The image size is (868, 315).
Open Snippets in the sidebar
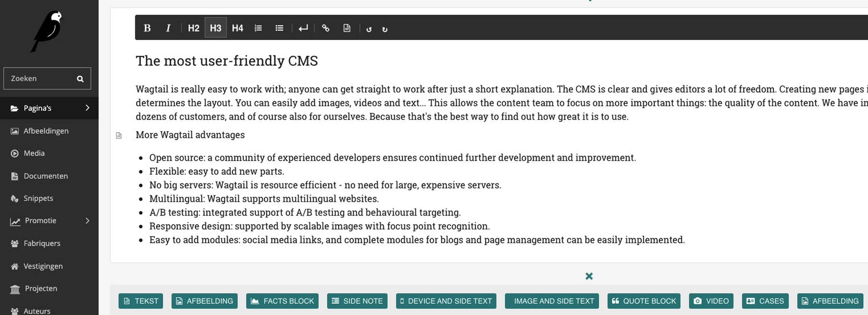[49, 198]
